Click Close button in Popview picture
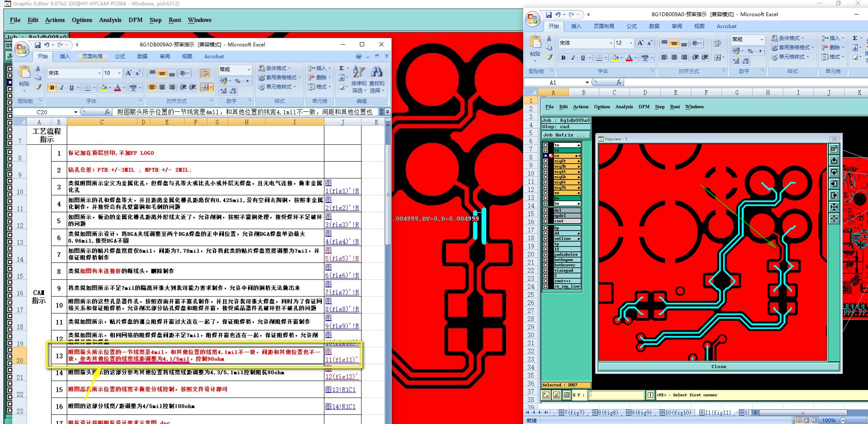Screen dimensions: 868x424 pyautogui.click(x=719, y=367)
